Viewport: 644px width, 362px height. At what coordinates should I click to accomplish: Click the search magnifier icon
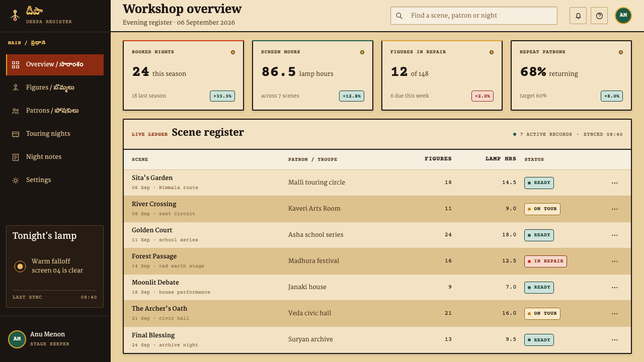[399, 16]
